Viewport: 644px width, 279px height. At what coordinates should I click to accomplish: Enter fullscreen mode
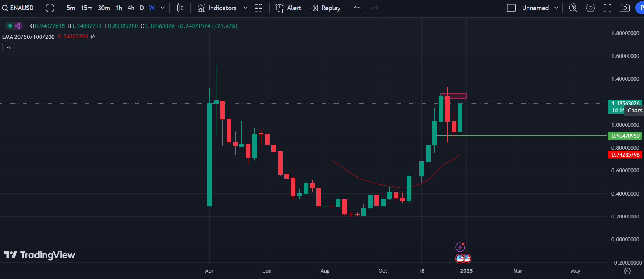point(607,8)
